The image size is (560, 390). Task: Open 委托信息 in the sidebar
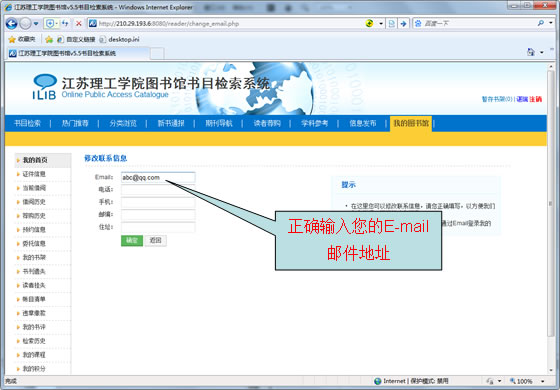(34, 244)
